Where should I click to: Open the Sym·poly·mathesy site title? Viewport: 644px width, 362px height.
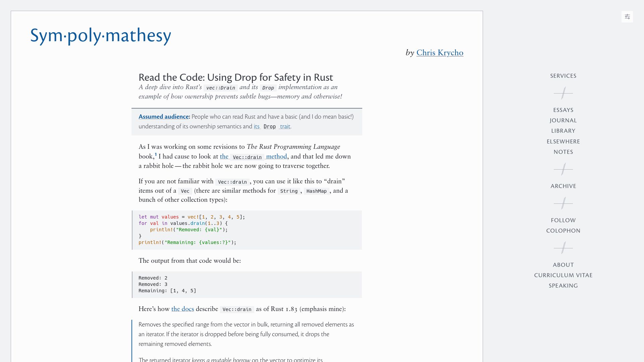pyautogui.click(x=101, y=36)
